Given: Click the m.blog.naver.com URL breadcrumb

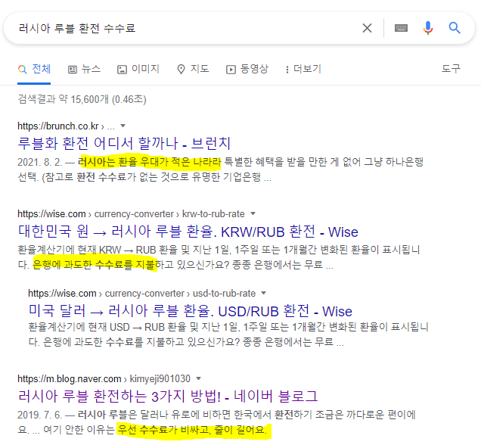Looking at the screenshot, I should pos(104,378).
